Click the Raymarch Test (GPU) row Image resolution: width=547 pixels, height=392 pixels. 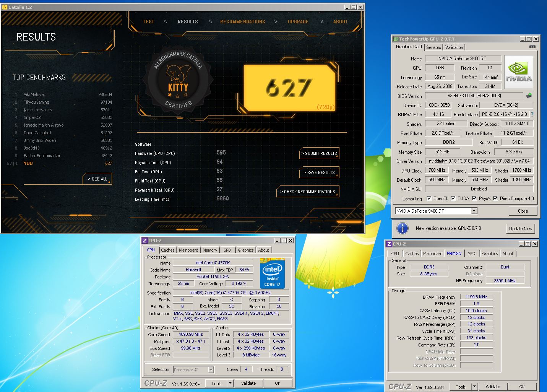point(180,190)
